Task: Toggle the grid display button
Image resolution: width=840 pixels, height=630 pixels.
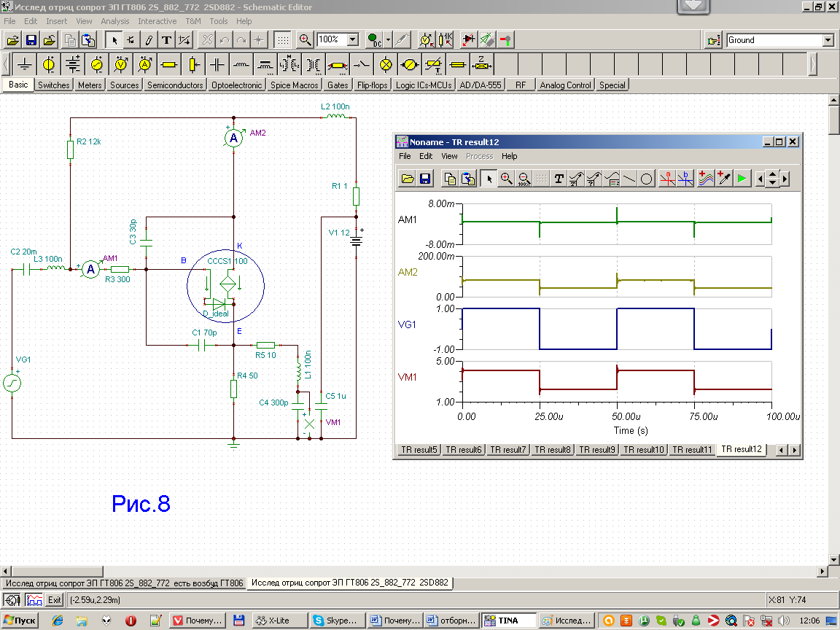Action: (x=283, y=40)
